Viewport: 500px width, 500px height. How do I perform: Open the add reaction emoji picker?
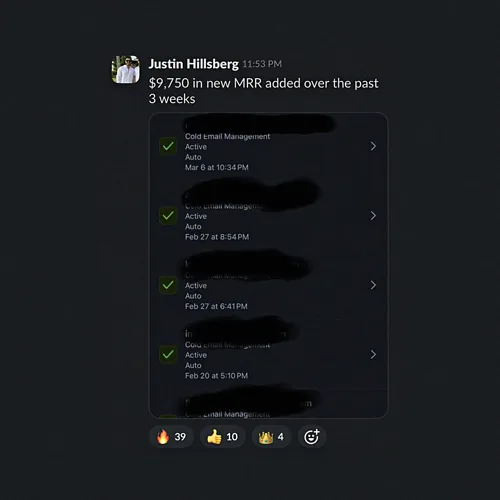tap(312, 437)
